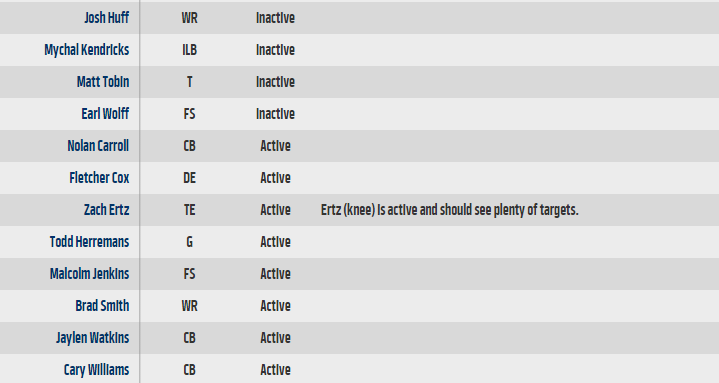Select Cary Williams name link
Image resolution: width=719 pixels, height=383 pixels.
click(x=96, y=370)
